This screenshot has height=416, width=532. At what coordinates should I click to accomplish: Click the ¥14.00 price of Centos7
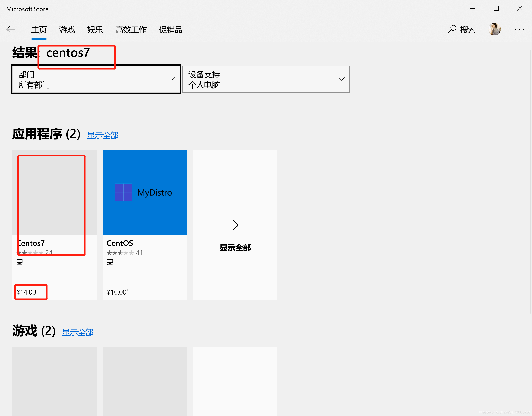[x=26, y=292]
